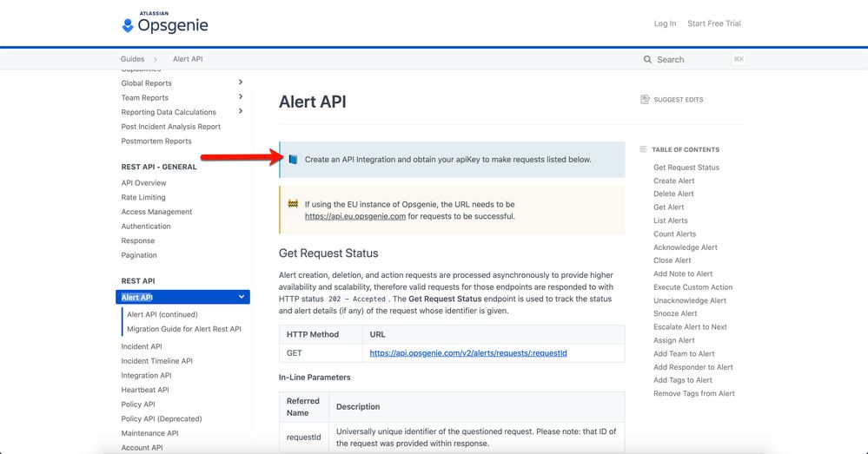
Task: Click the blue book icon in info callout
Action: (x=293, y=159)
